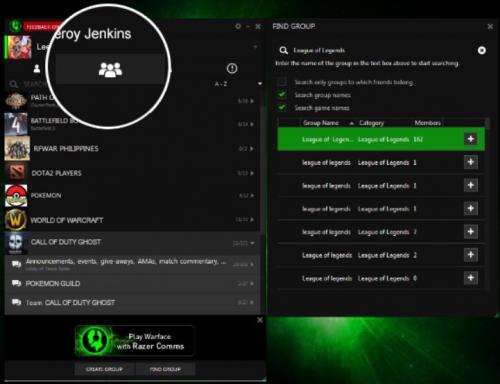Expand the RFWAR PHILIPPINES group arrow

(x=252, y=148)
